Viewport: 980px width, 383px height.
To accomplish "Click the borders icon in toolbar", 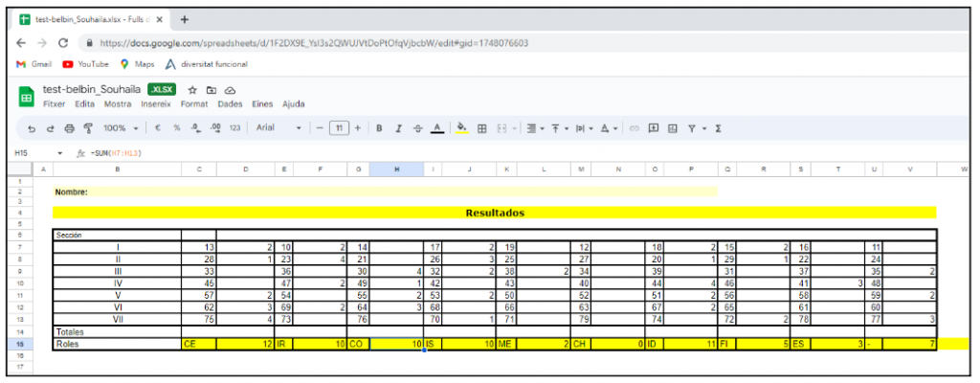I will click(x=482, y=128).
